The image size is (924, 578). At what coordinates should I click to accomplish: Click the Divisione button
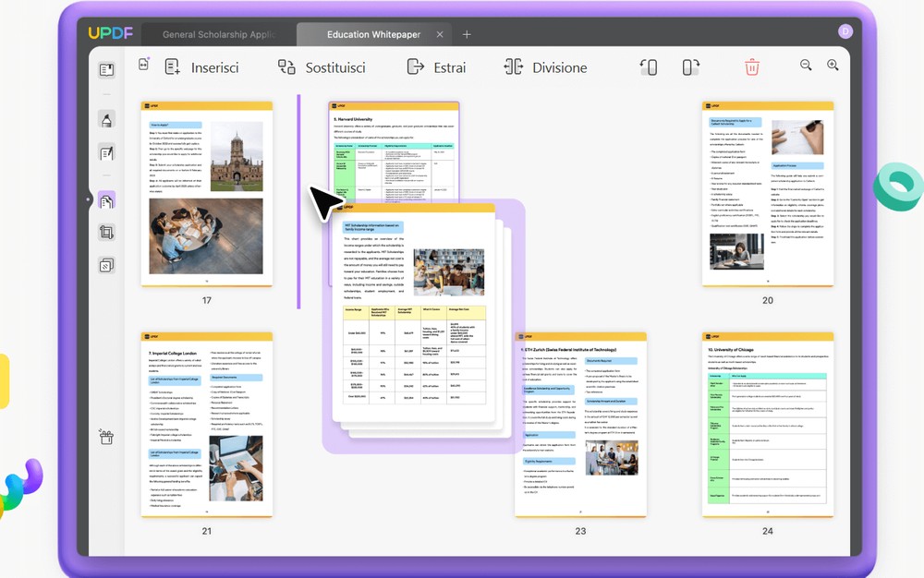pyautogui.click(x=545, y=67)
